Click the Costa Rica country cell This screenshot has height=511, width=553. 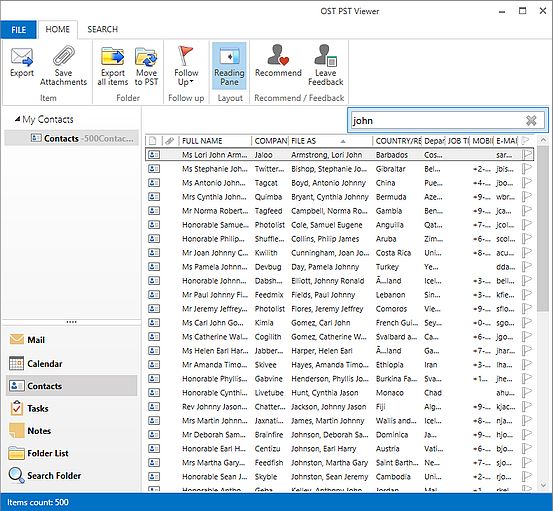click(393, 253)
